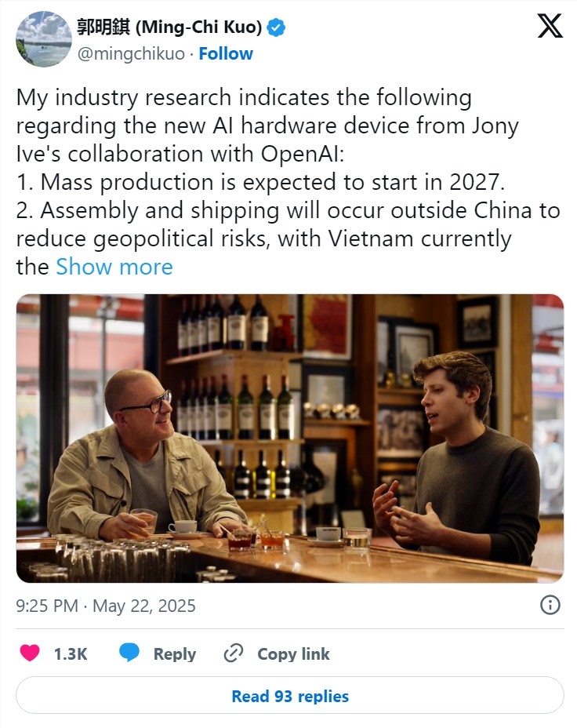The width and height of the screenshot is (577, 728).
Task: Click the Ming-Chi Kuo display name
Action: 170,28
